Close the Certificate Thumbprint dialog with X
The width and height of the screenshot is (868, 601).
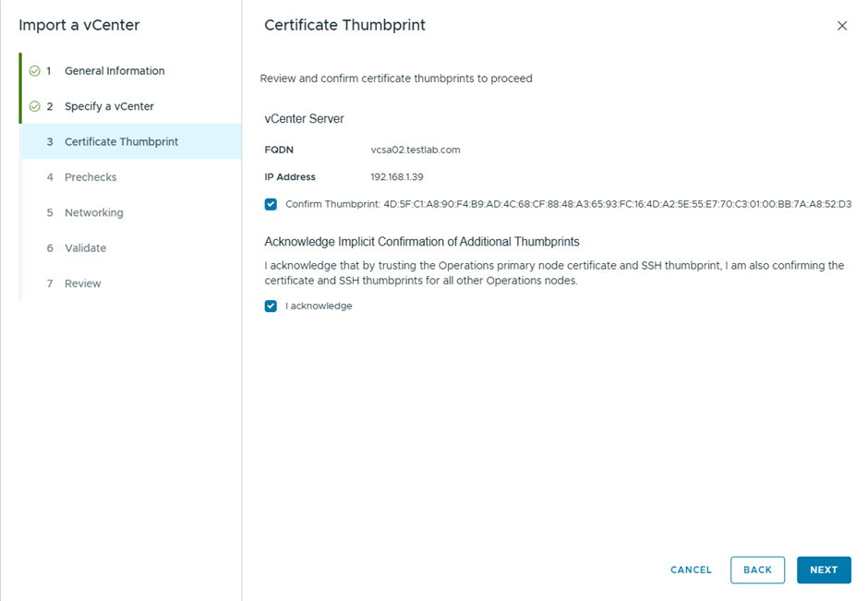click(841, 26)
